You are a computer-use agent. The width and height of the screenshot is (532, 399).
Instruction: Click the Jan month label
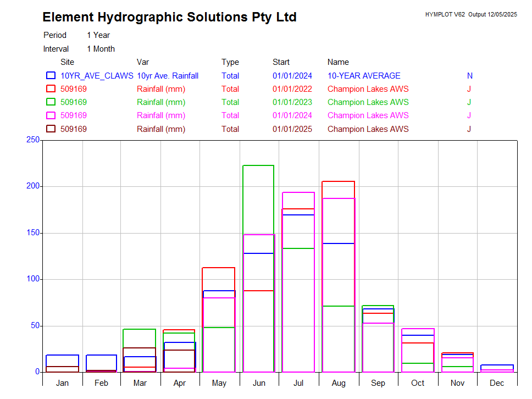(63, 383)
